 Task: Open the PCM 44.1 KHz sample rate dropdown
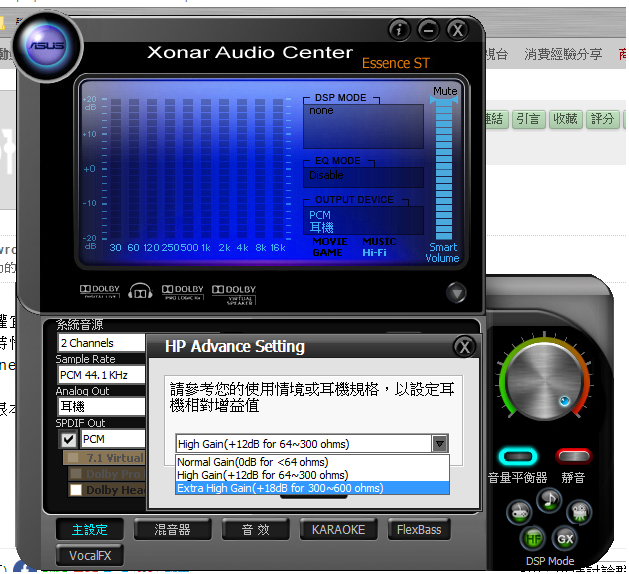(101, 375)
